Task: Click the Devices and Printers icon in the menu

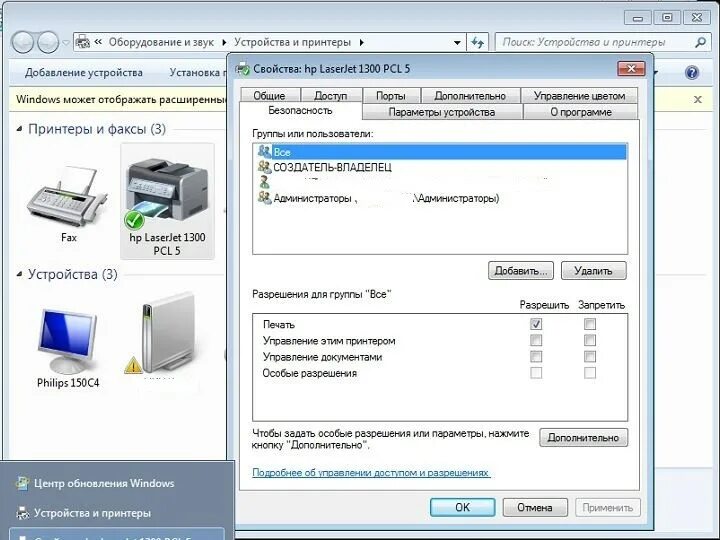Action: coord(22,512)
